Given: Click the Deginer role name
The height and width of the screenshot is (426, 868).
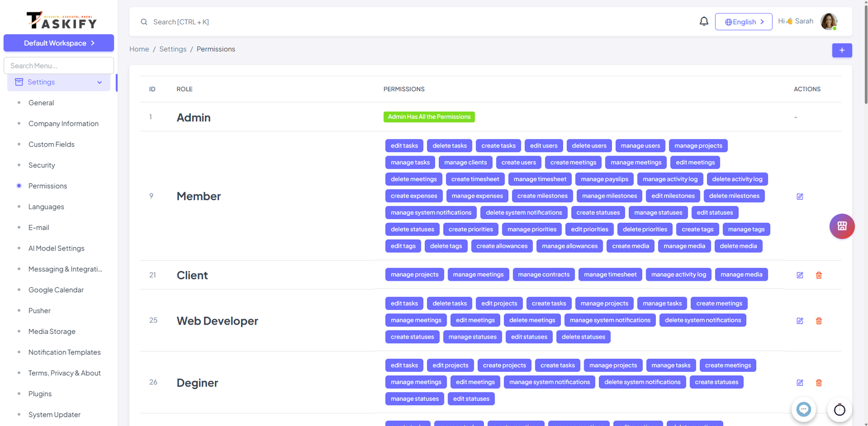Looking at the screenshot, I should tap(197, 383).
